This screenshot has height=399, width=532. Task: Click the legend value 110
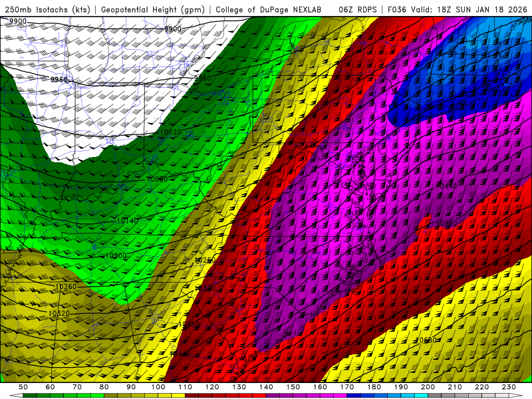pos(186,387)
